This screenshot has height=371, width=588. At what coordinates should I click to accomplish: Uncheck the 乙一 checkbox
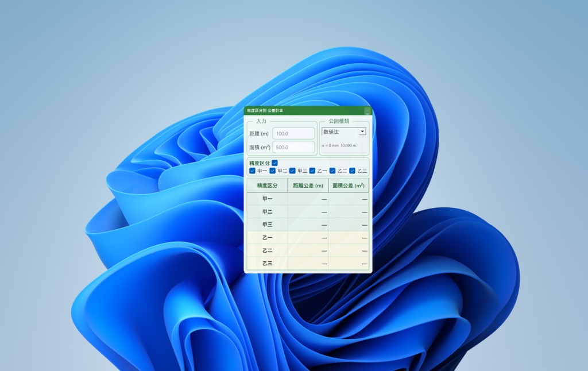(x=312, y=171)
